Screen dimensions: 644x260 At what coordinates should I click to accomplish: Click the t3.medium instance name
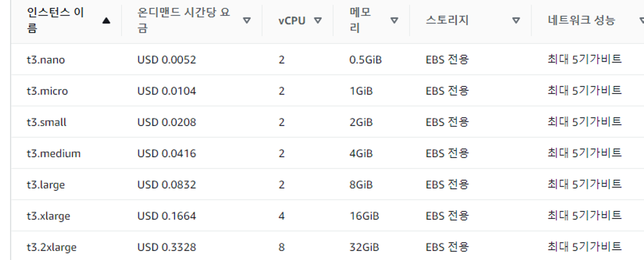pyautogui.click(x=53, y=153)
